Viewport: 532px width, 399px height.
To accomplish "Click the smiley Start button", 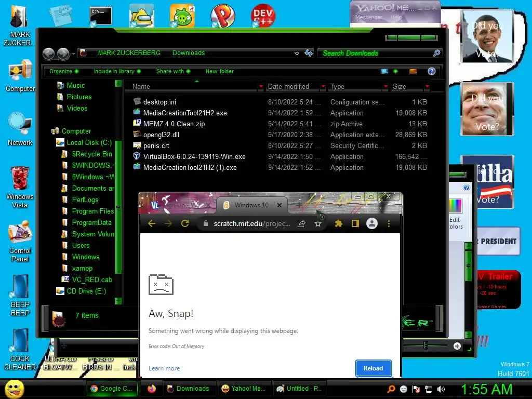I will tap(14, 389).
